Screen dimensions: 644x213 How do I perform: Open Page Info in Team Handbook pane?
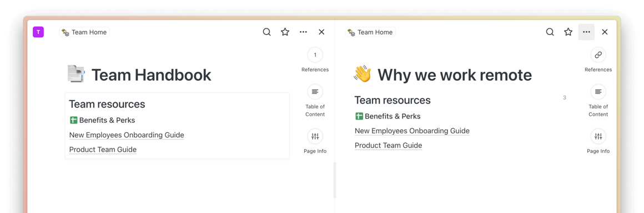point(315,136)
